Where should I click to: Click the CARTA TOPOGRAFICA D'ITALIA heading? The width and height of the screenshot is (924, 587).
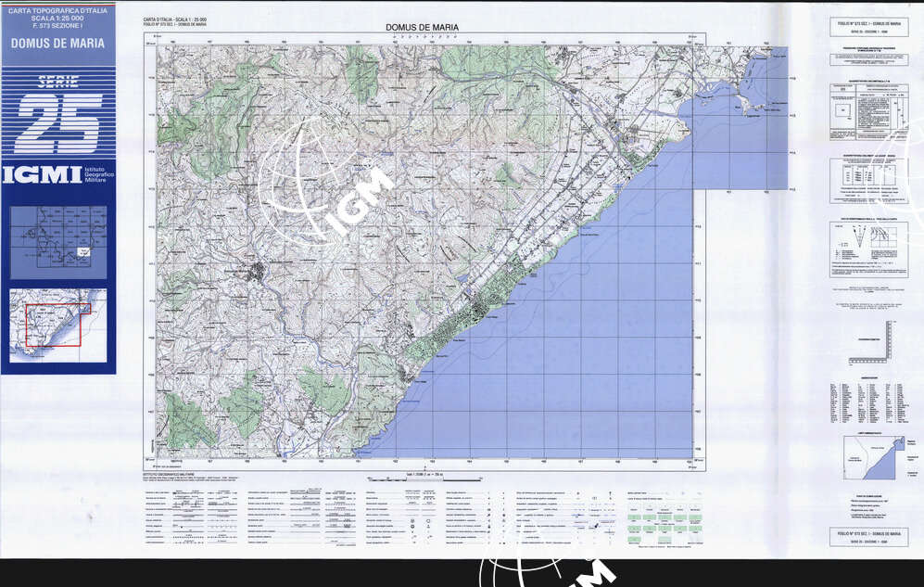pyautogui.click(x=58, y=10)
